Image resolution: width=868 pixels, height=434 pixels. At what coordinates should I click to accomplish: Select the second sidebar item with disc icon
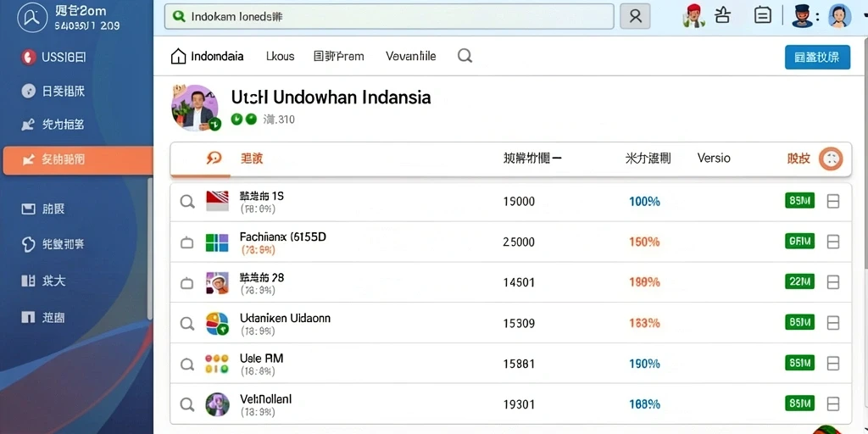(53, 92)
